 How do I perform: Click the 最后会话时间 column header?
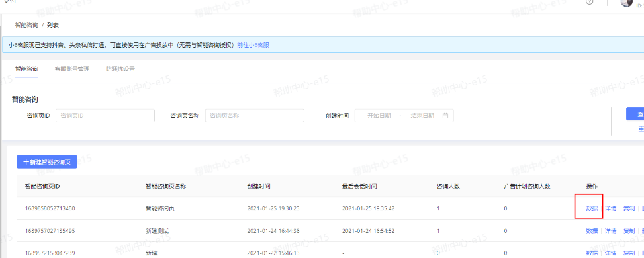(360, 186)
